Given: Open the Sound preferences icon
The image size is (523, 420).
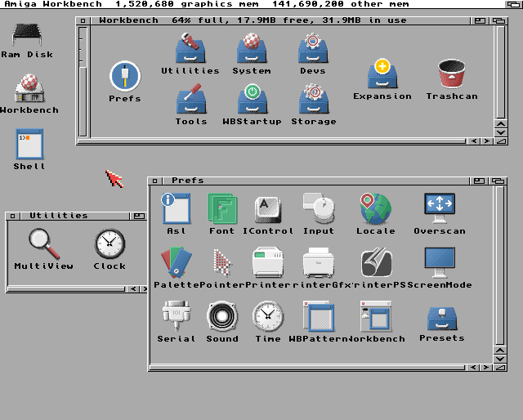Looking at the screenshot, I should (221, 317).
